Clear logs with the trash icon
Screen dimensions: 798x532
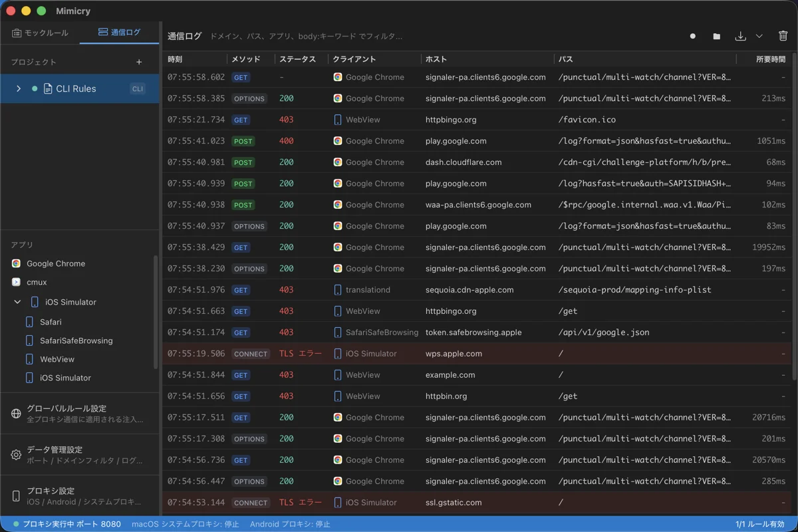(x=783, y=36)
